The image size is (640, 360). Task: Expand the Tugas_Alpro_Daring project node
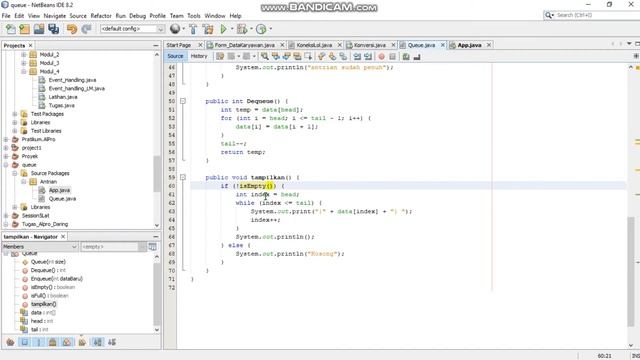[x=6, y=224]
